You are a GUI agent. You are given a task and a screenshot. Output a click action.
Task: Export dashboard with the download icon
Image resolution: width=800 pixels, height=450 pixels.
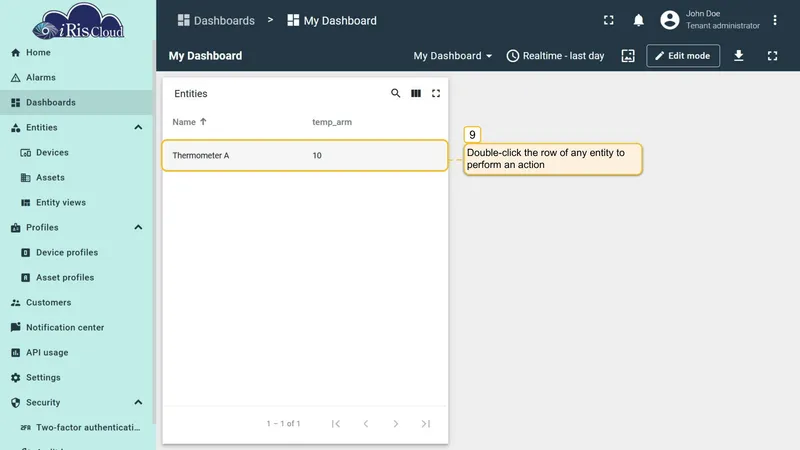[x=738, y=56]
